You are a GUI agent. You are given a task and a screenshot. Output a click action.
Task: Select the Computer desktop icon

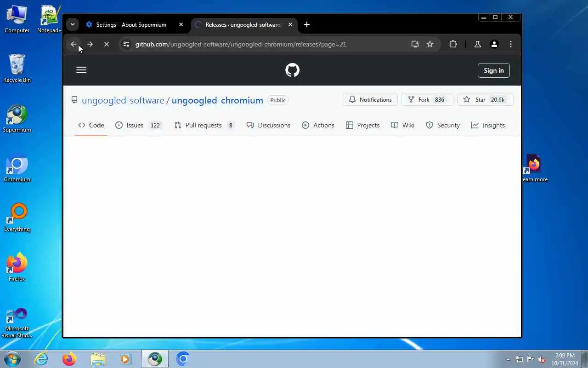pos(17,19)
